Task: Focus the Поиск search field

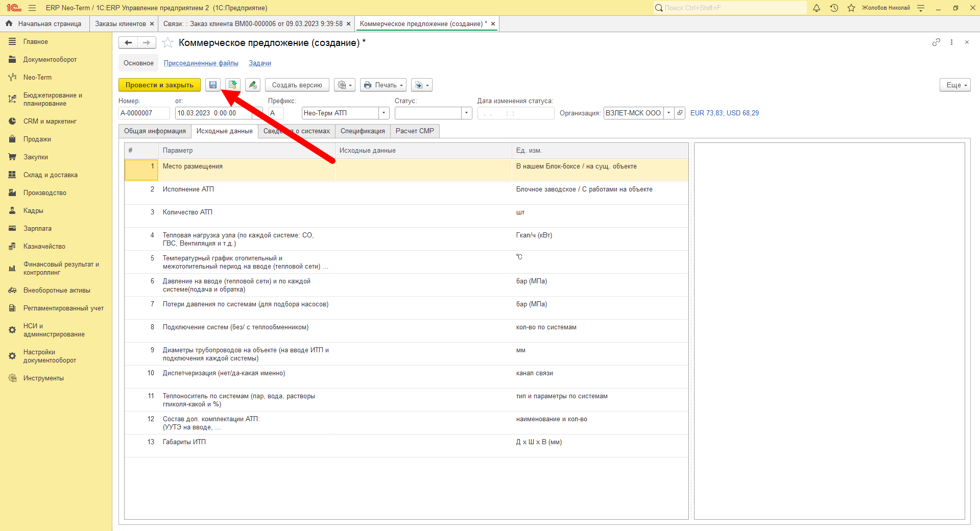Action: pos(730,8)
